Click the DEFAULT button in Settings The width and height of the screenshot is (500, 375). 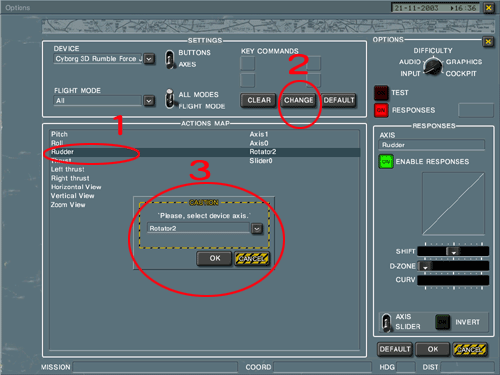(339, 100)
